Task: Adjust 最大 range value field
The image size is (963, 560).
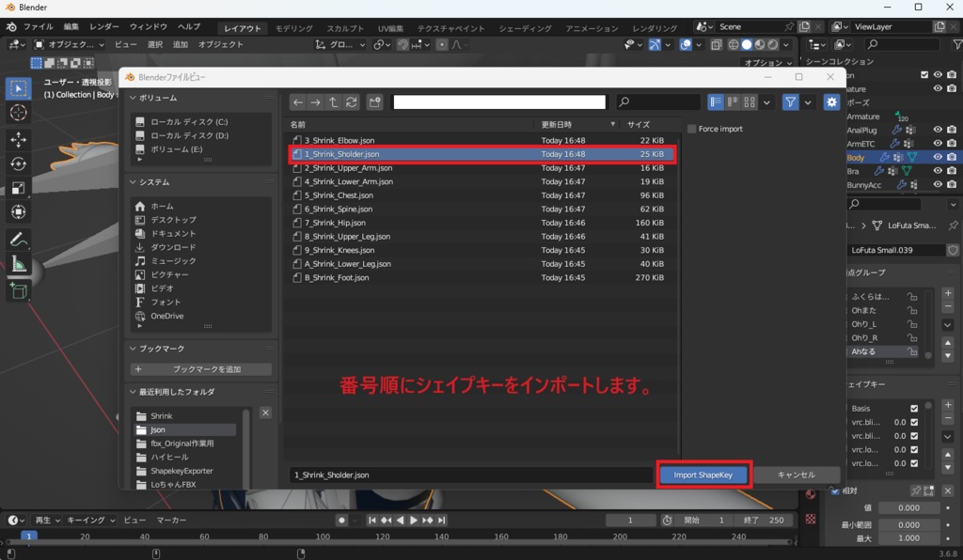Action: coord(909,538)
